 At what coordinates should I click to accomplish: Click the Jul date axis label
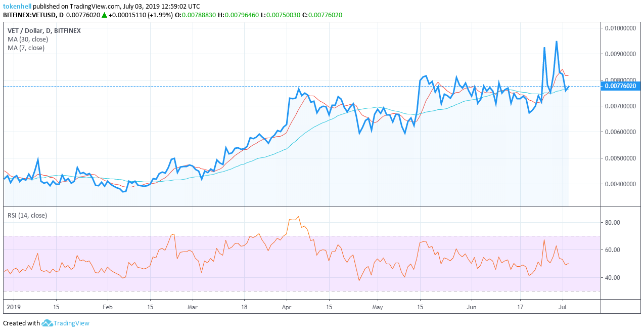[x=563, y=307]
